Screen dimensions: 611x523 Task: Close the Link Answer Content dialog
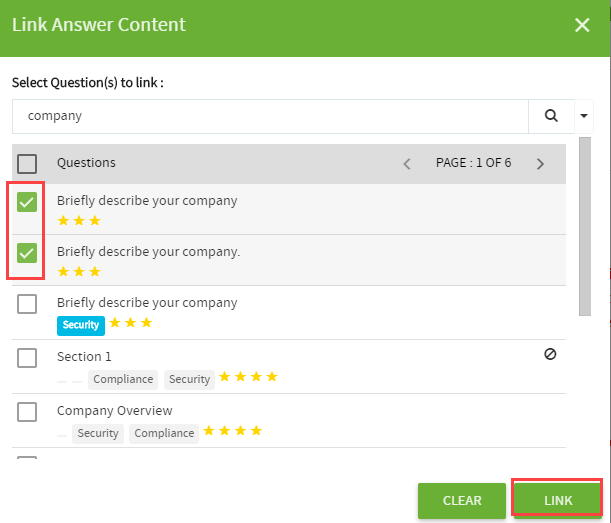[582, 25]
